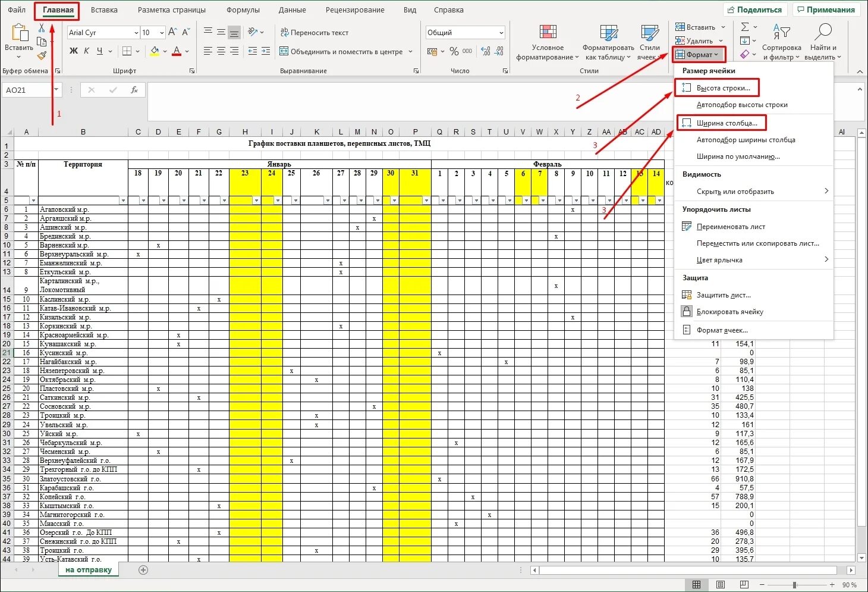Open the cell borders icon
This screenshot has width=868, height=592.
coord(127,51)
